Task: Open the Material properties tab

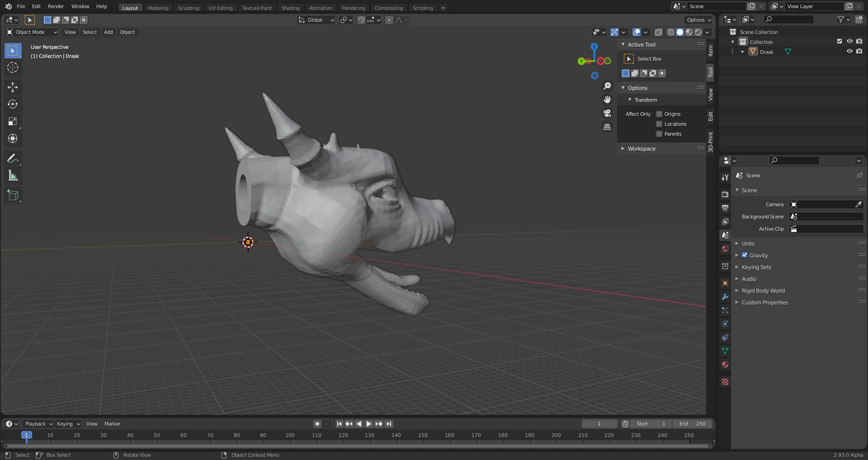Action: coord(725,364)
